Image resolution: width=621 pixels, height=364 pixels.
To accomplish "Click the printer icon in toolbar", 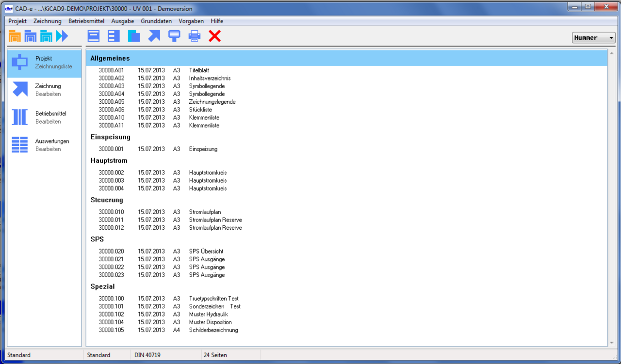I will (x=195, y=36).
